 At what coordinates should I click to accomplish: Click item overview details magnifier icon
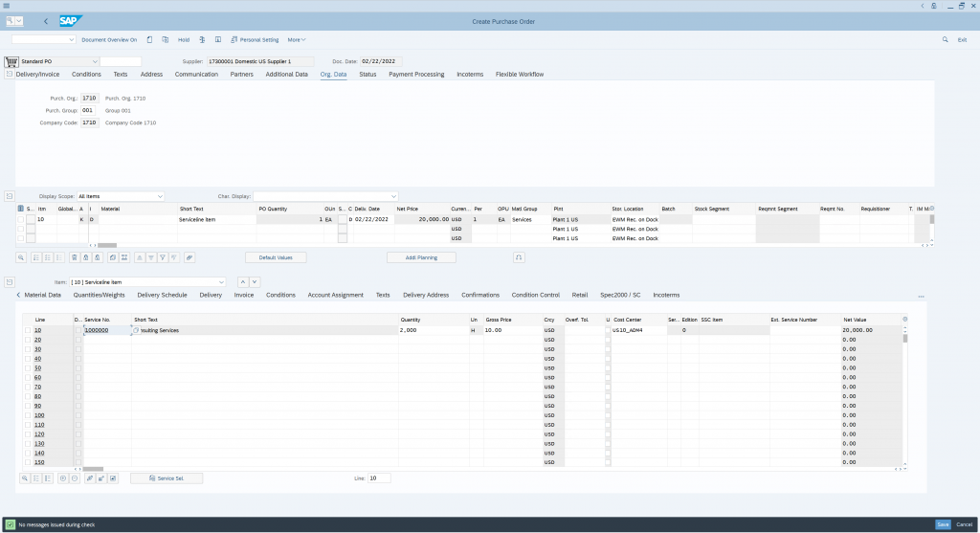(21, 257)
